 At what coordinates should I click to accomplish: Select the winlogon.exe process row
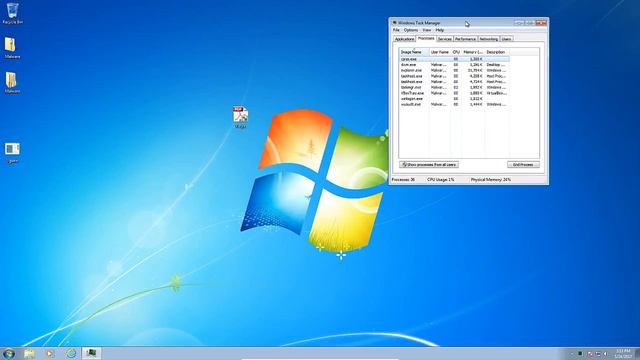click(x=454, y=99)
